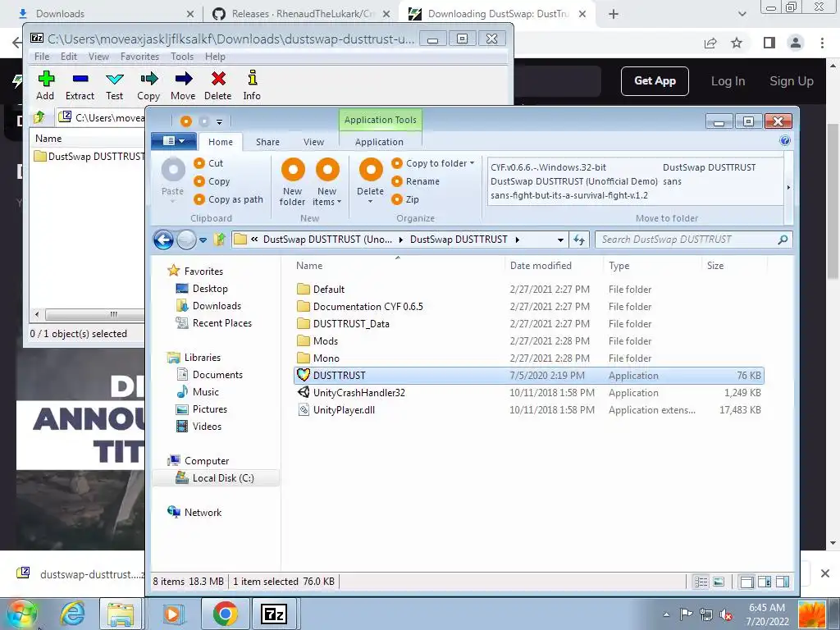The height and width of the screenshot is (630, 840).
Task: Open the 7-Zip Tools menu
Action: (x=182, y=57)
